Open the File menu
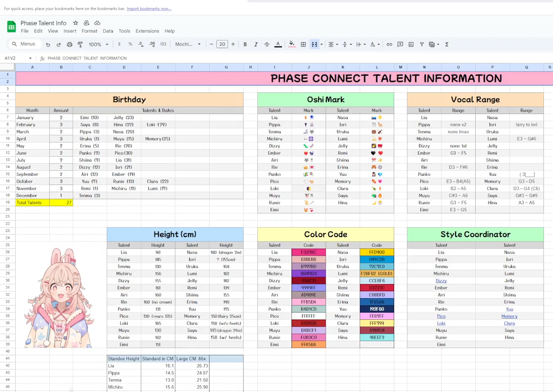Image resolution: width=553 pixels, height=392 pixels. (x=25, y=31)
